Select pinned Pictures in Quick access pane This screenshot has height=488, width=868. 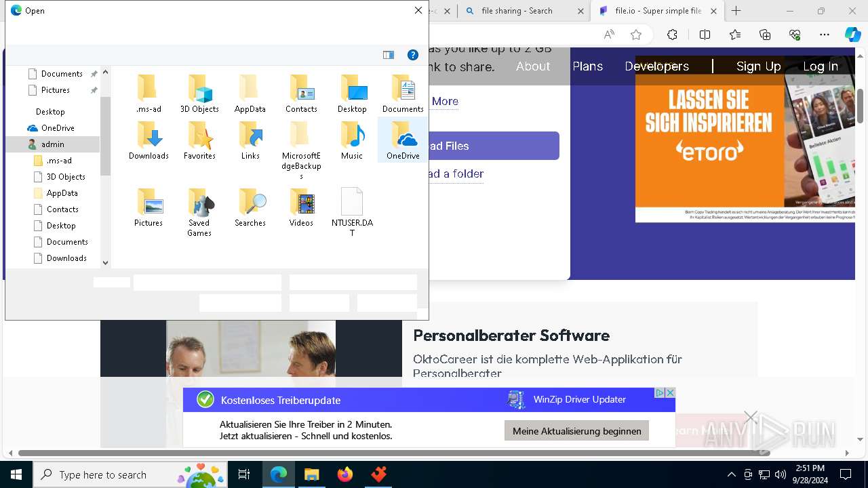point(56,89)
